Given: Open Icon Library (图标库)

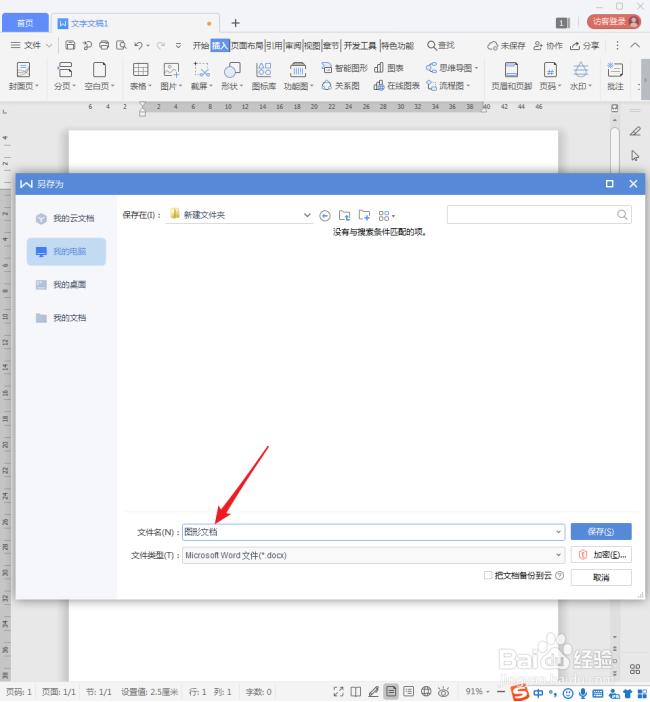Looking at the screenshot, I should 264,75.
